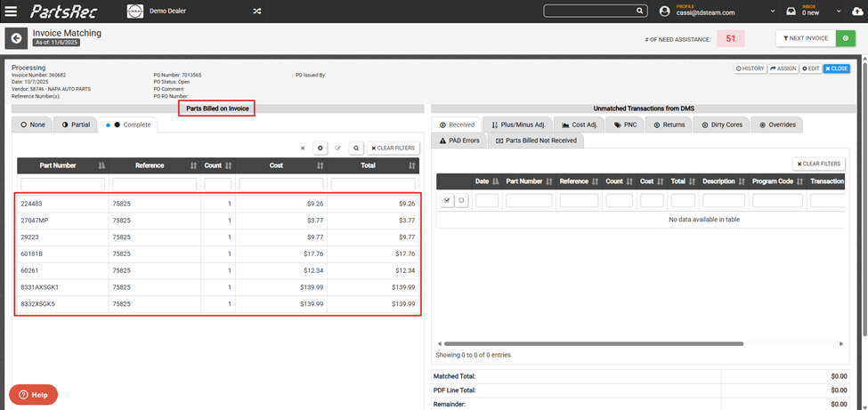This screenshot has width=868, height=410.
Task: Click the Total filter box in parts table
Action: 373,184
